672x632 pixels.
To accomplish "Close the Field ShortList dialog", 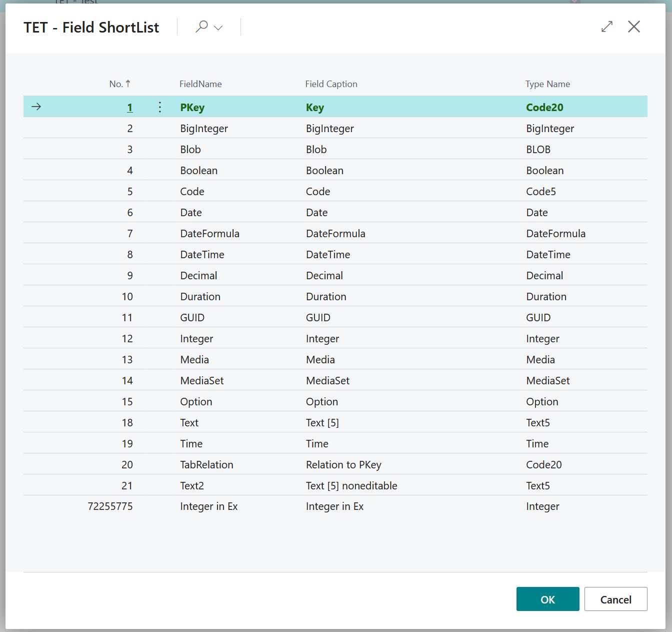I will (x=634, y=27).
